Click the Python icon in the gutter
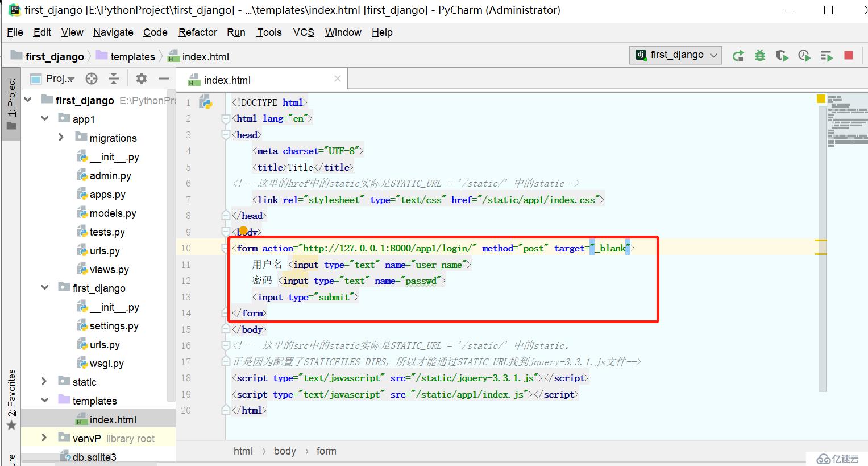The width and height of the screenshot is (868, 466). [205, 102]
